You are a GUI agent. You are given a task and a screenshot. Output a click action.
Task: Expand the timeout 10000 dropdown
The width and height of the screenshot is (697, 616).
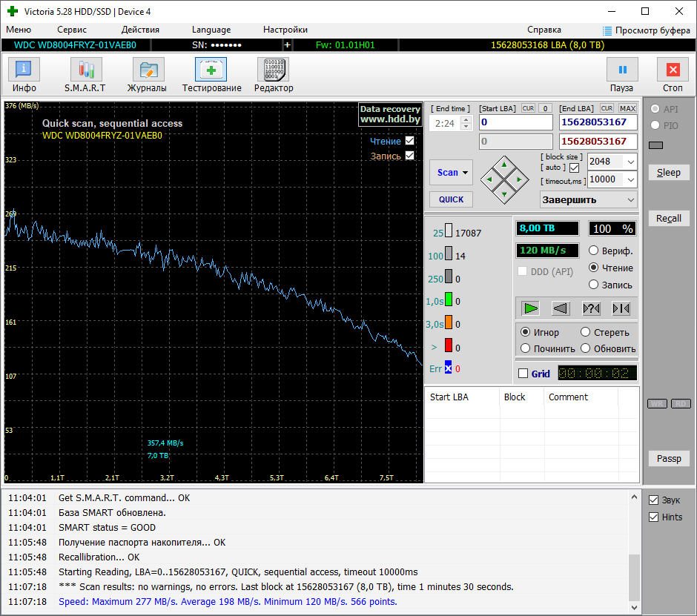coord(630,179)
